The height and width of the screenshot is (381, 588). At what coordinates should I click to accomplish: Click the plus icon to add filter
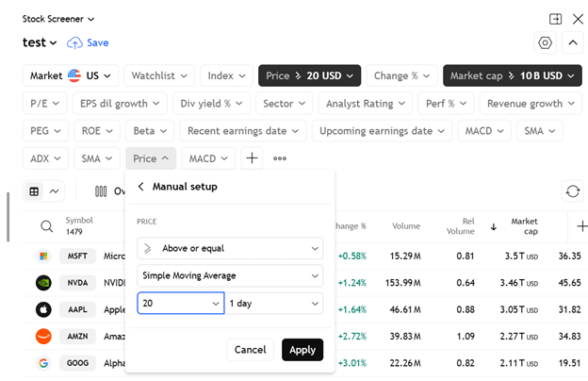pyautogui.click(x=252, y=158)
